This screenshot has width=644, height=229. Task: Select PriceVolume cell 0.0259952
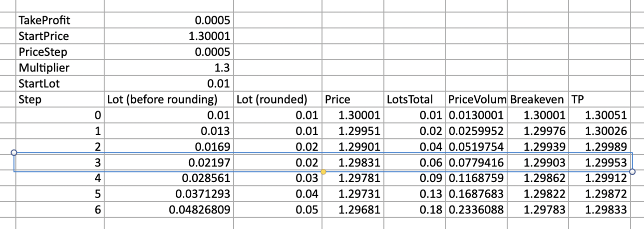click(477, 131)
